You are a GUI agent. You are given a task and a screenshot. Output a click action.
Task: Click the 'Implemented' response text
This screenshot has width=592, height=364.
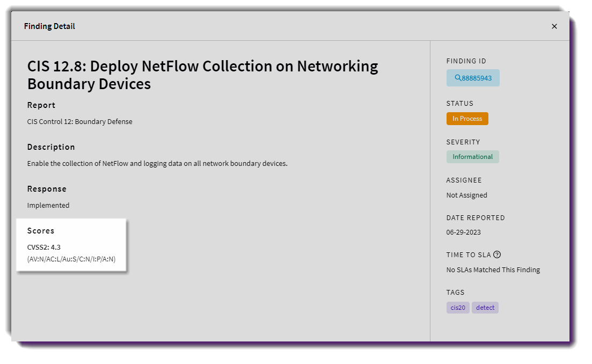click(48, 206)
